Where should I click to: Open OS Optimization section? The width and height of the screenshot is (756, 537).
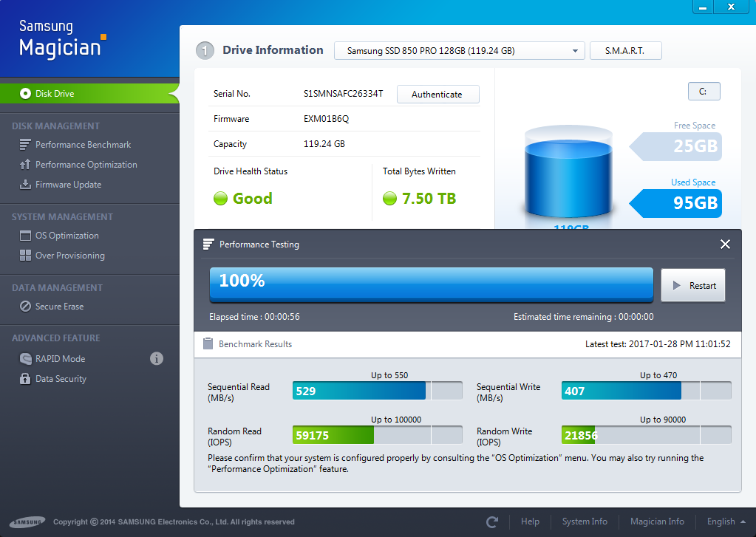(67, 236)
